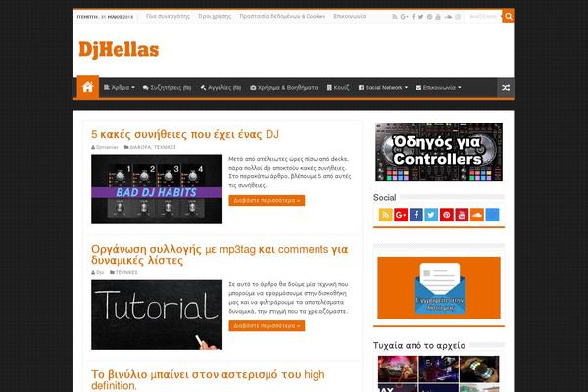Open the Pinterest icon in top bar
The height and width of the screenshot is (392, 588).
[x=430, y=17]
